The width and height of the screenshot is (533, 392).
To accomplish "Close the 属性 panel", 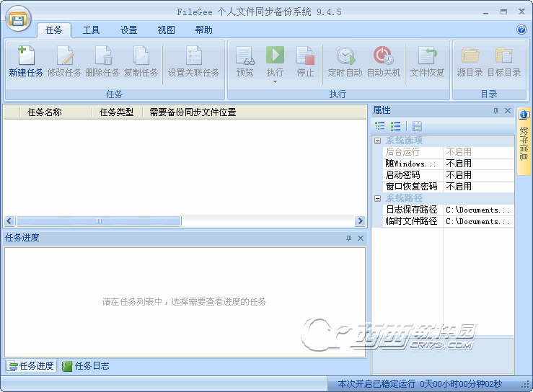I will click(x=508, y=111).
